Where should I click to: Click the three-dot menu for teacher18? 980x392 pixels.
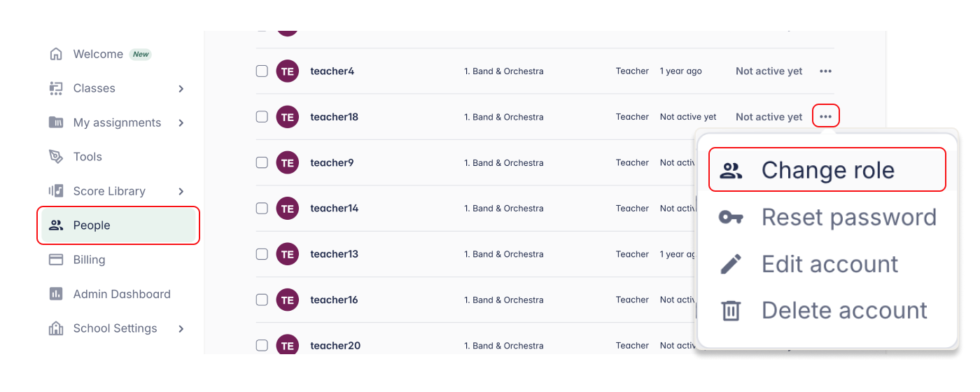826,117
